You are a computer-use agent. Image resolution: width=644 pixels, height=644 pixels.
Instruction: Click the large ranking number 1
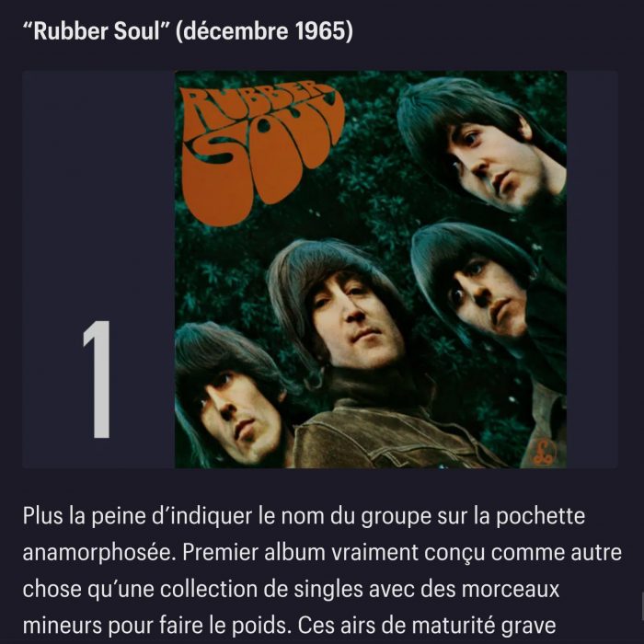(x=97, y=379)
